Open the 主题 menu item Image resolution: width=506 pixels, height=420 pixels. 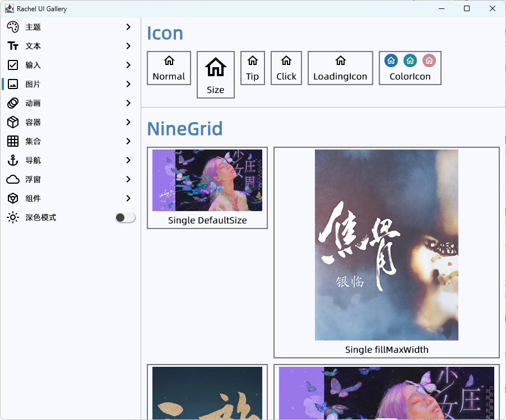click(71, 27)
